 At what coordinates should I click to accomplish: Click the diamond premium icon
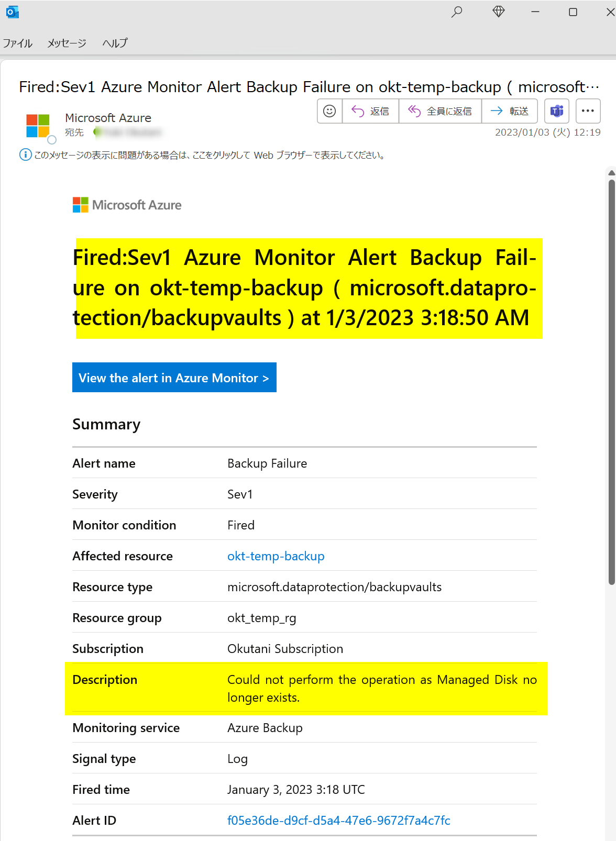pos(499,12)
